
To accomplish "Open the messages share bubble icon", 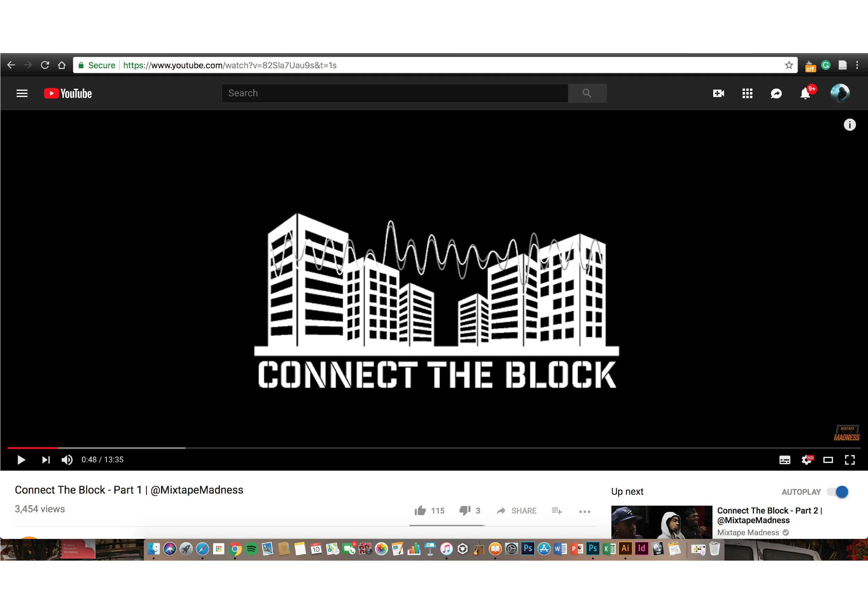I will pyautogui.click(x=776, y=93).
